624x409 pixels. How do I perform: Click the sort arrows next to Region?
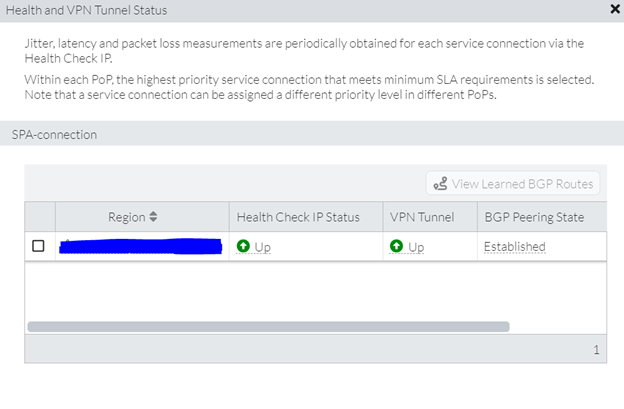(153, 217)
